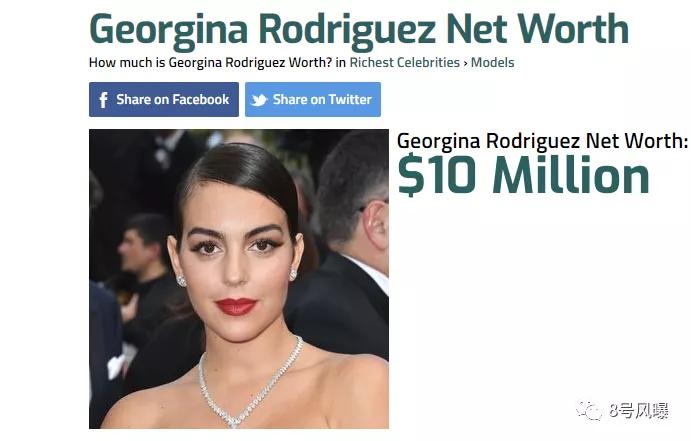The height and width of the screenshot is (441, 691).
Task: Click the 8号风曝 watermark text
Action: click(x=639, y=411)
